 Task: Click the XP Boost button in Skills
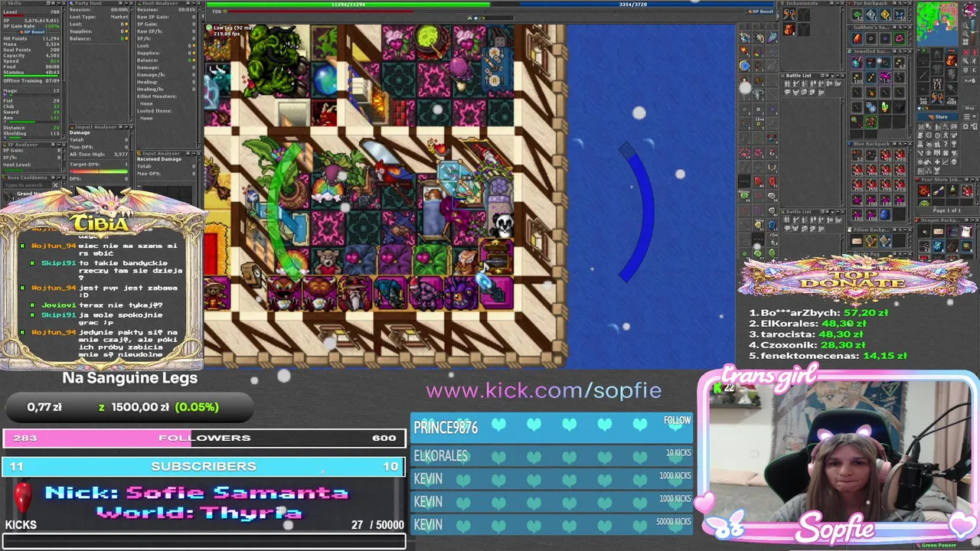coord(32,32)
